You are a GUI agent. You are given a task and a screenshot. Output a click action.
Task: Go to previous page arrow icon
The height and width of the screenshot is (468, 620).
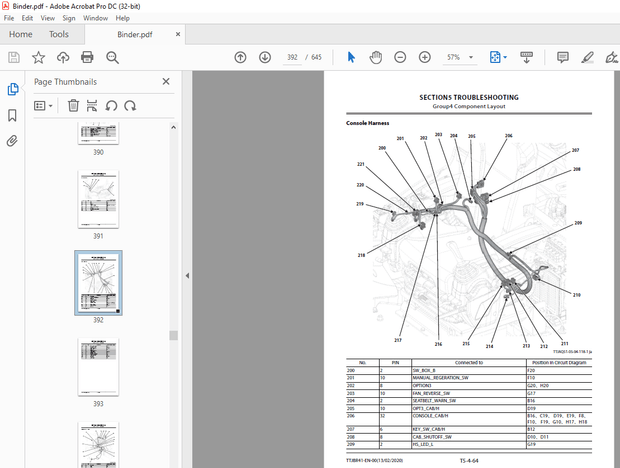[x=240, y=58]
